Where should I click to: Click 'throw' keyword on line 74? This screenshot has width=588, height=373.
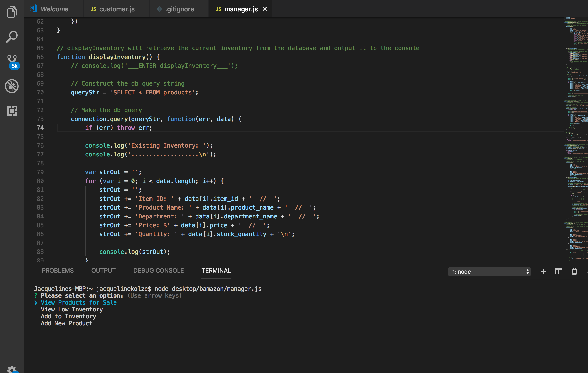126,128
